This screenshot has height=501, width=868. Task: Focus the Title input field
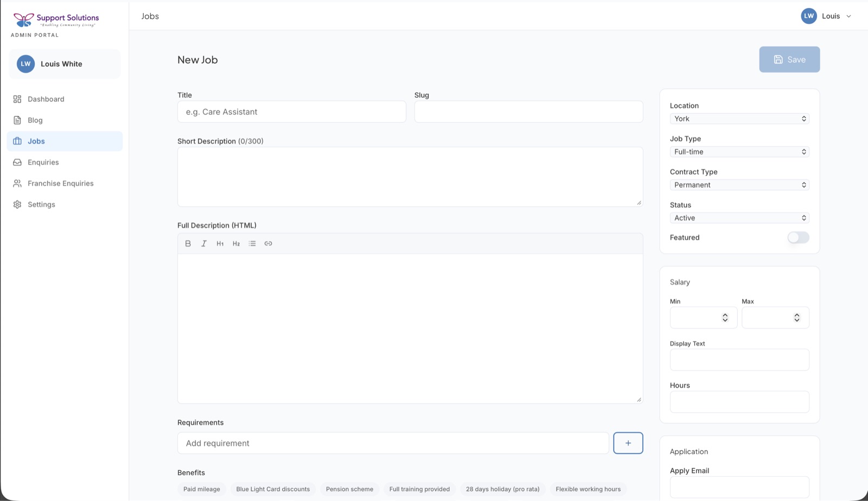pos(292,112)
